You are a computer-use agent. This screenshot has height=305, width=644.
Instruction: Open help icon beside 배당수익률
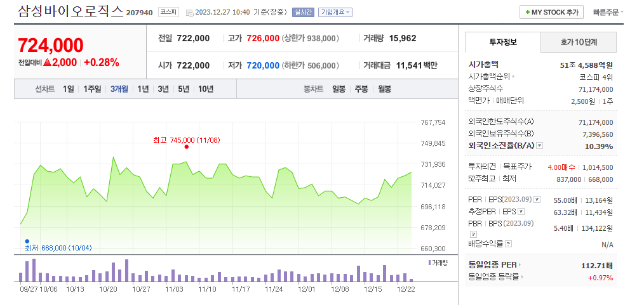[509, 244]
